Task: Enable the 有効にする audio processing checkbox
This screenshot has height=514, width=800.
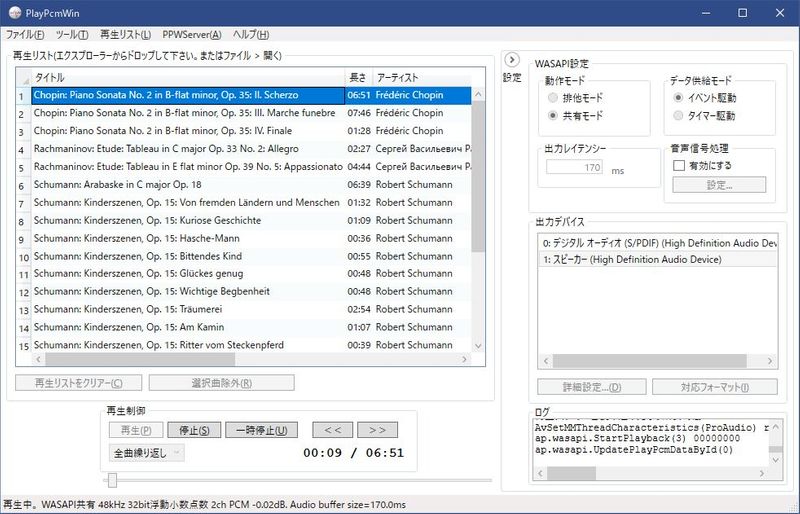Action: [x=679, y=165]
